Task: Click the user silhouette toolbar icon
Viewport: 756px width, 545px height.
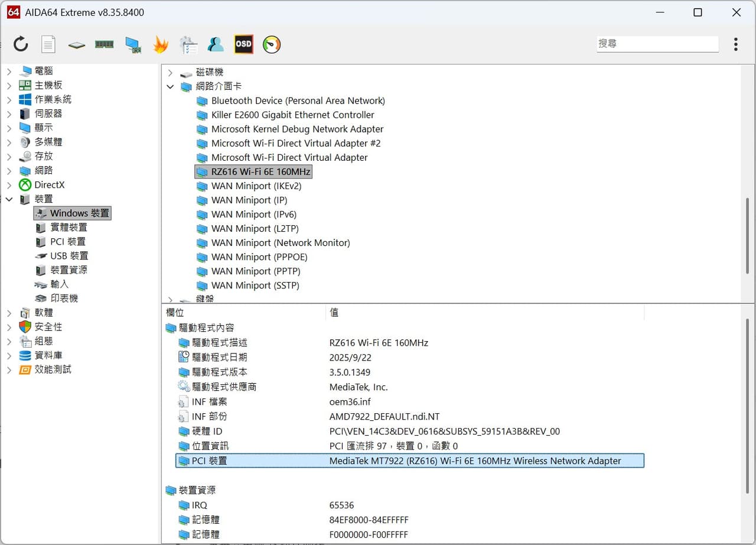Action: point(216,44)
